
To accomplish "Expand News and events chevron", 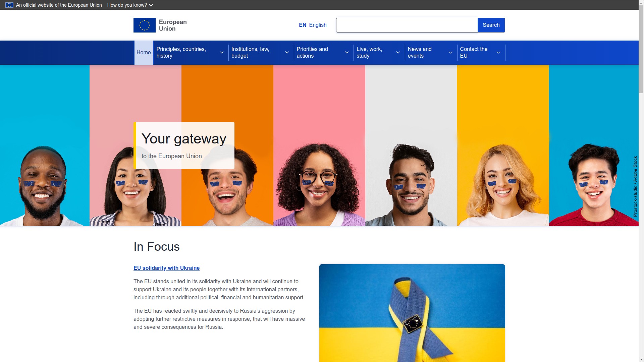I will pos(450,53).
